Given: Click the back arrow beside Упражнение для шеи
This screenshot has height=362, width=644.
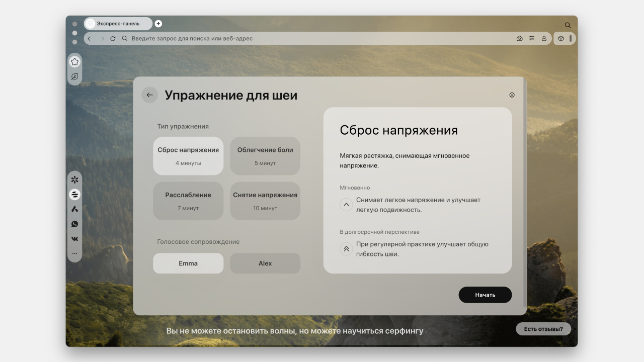Looking at the screenshot, I should [x=149, y=95].
